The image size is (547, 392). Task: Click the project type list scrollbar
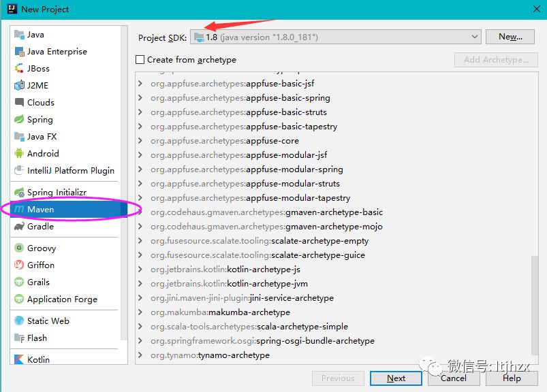pyautogui.click(x=124, y=183)
